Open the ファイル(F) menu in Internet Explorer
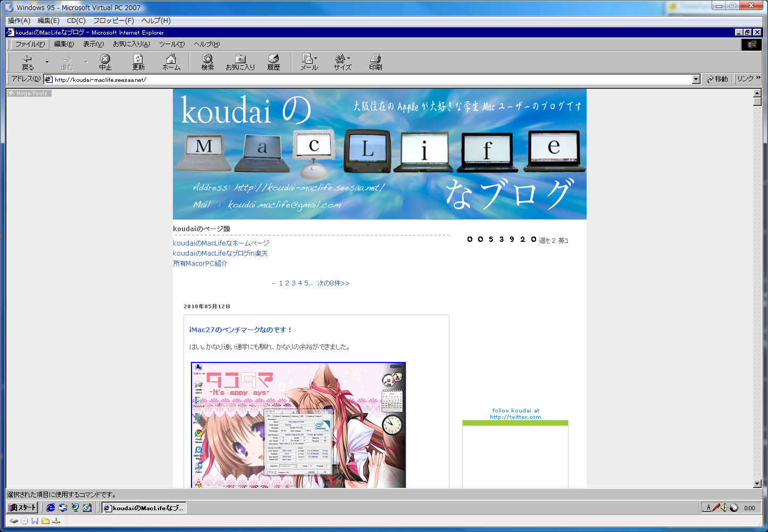The width and height of the screenshot is (768, 532). click(30, 44)
